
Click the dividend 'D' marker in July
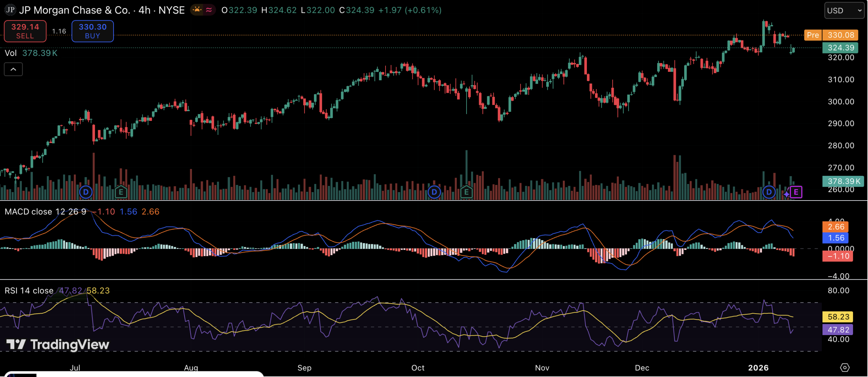pyautogui.click(x=86, y=192)
